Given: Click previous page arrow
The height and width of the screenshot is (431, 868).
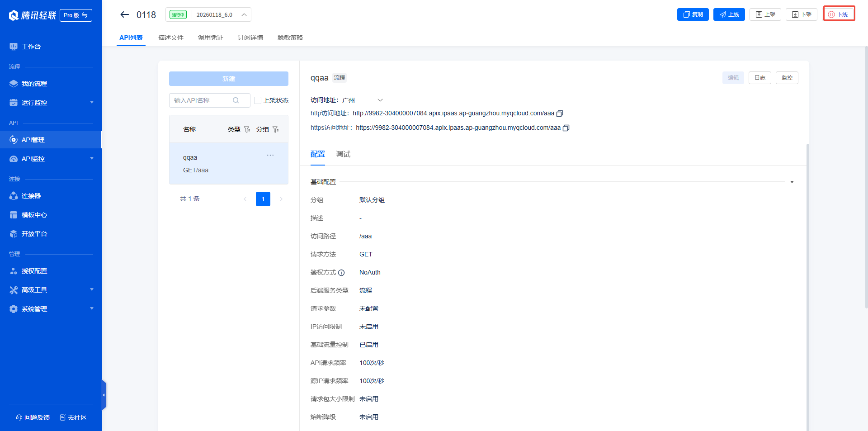Looking at the screenshot, I should [x=245, y=199].
